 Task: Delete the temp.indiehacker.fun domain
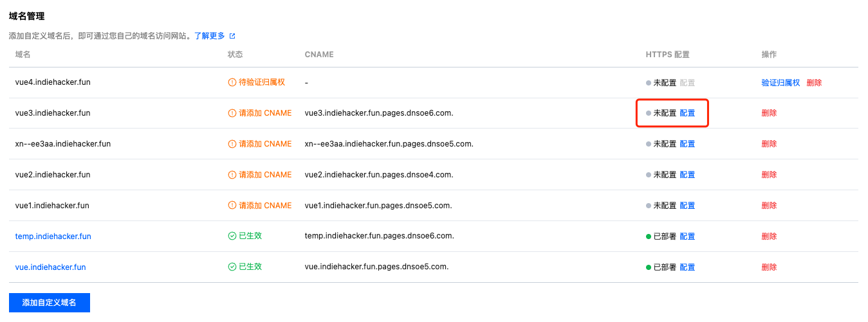pos(769,237)
